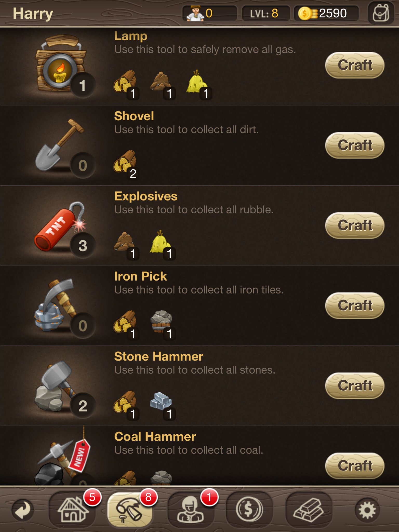Craft the Shovel
This screenshot has height=532, width=399.
[x=355, y=145]
